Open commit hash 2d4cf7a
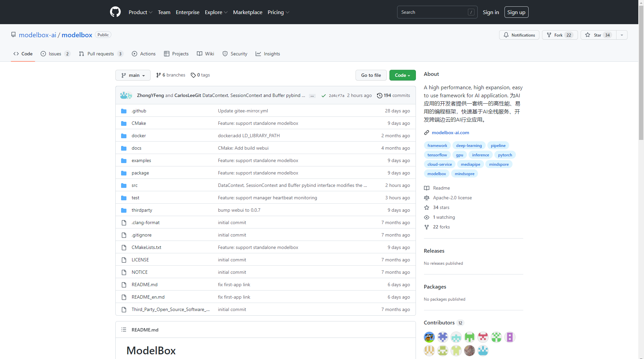644x359 pixels. tap(336, 96)
